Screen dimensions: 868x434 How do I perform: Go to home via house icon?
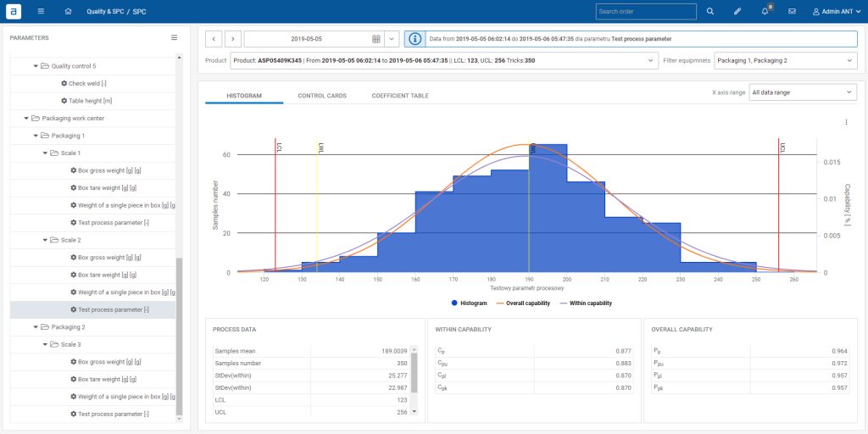click(68, 11)
